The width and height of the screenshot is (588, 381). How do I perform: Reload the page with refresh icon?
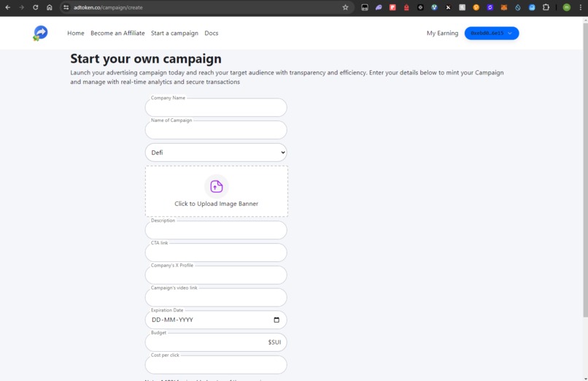pyautogui.click(x=35, y=7)
